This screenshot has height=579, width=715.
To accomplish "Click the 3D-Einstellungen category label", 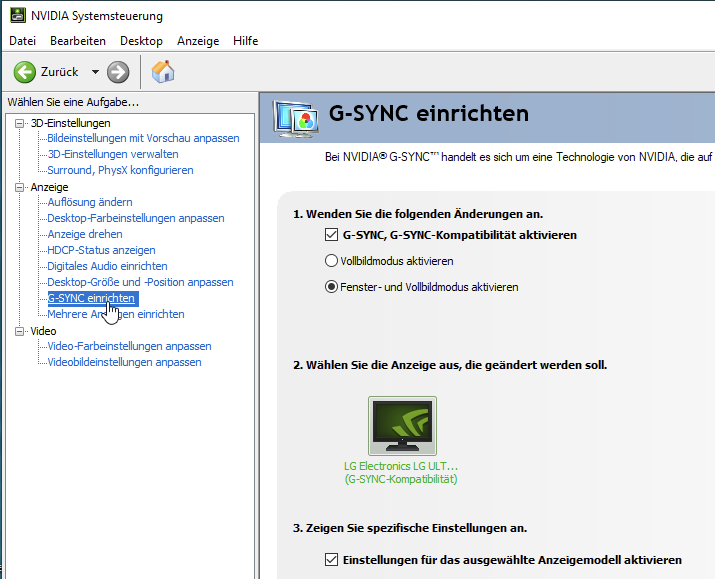I will (71, 123).
